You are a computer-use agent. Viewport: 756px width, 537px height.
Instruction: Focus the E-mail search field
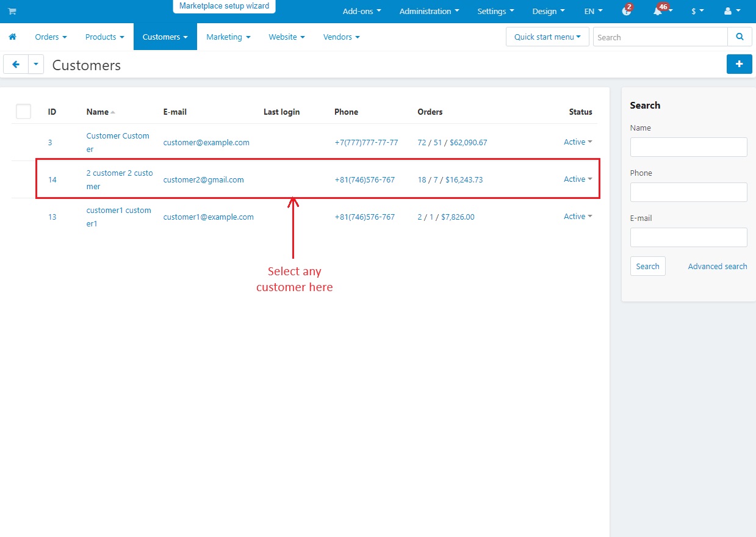pos(688,237)
